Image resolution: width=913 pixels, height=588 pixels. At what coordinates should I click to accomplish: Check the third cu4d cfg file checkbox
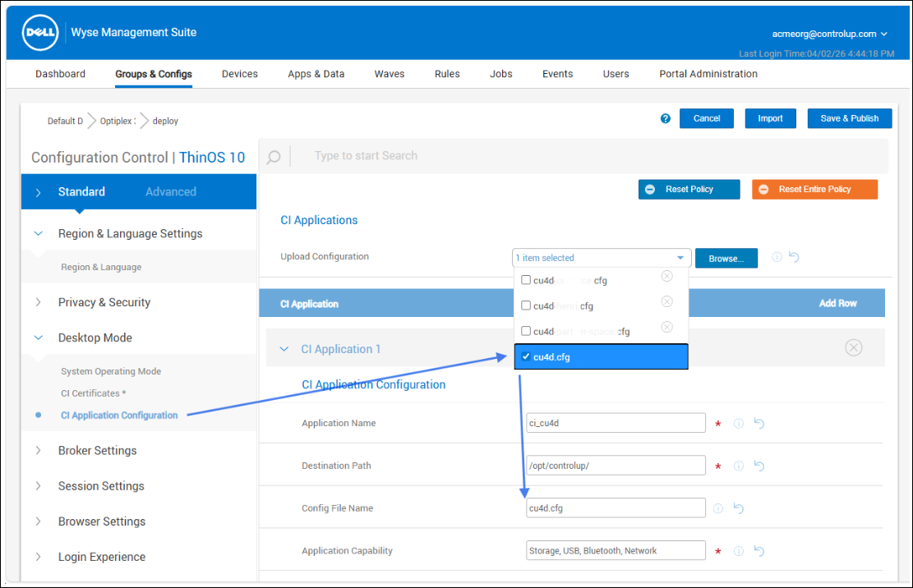(x=526, y=331)
